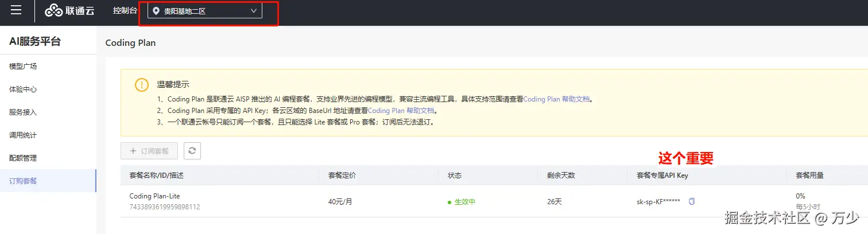Click plan ID 7433893619959898112
The height and width of the screenshot is (234, 868).
coord(165,206)
